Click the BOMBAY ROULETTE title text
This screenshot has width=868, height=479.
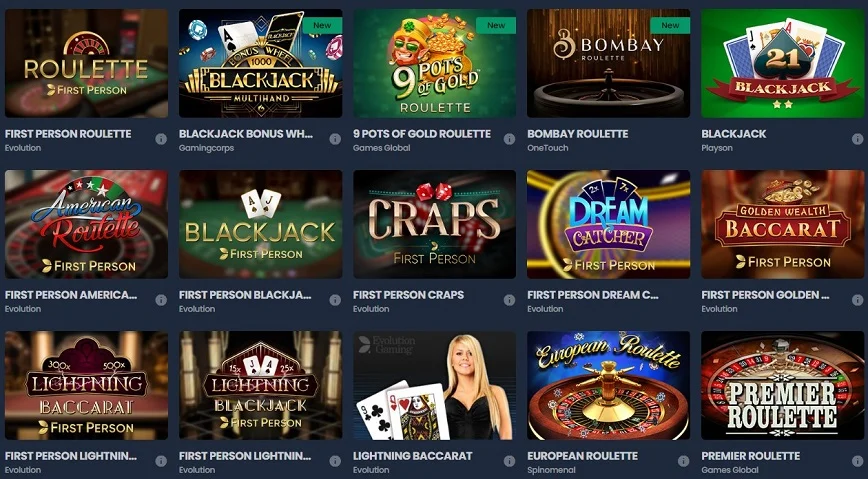(x=577, y=134)
